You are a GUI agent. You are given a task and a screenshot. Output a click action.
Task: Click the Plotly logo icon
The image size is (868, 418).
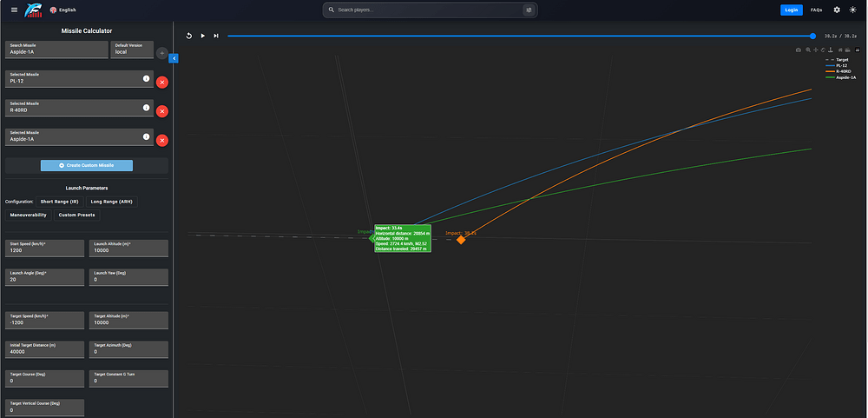click(x=858, y=50)
